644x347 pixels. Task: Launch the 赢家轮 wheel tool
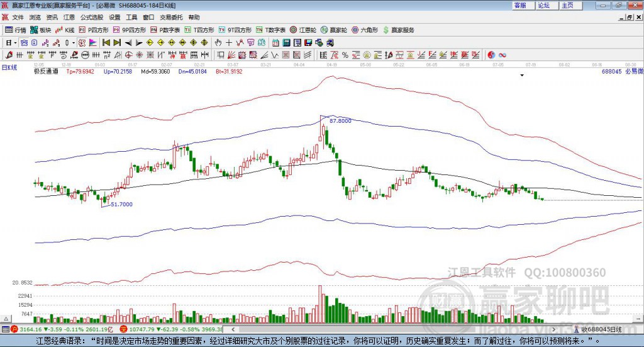tap(334, 30)
